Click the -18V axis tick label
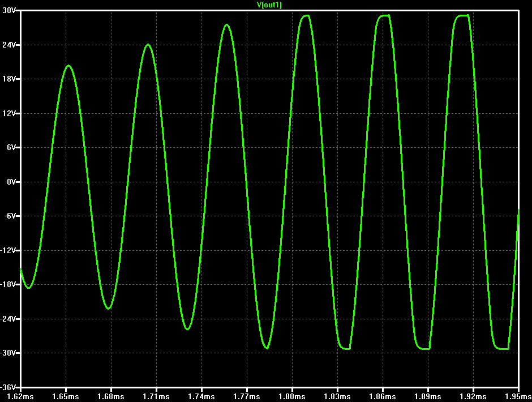 point(8,285)
